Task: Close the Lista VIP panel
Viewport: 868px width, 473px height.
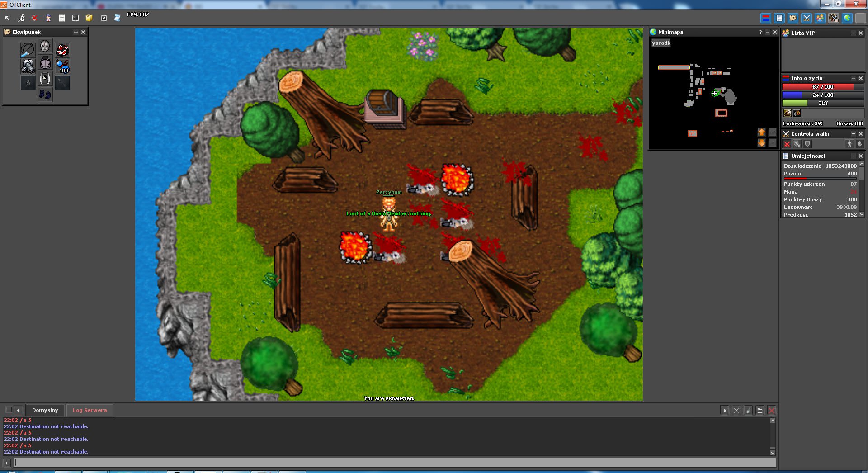Action: (x=861, y=33)
